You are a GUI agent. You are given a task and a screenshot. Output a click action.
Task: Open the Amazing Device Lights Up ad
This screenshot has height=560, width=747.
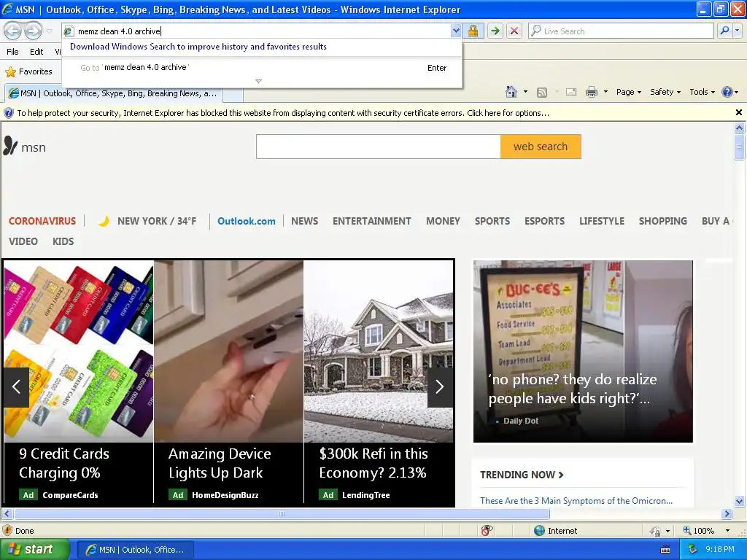coord(228,381)
